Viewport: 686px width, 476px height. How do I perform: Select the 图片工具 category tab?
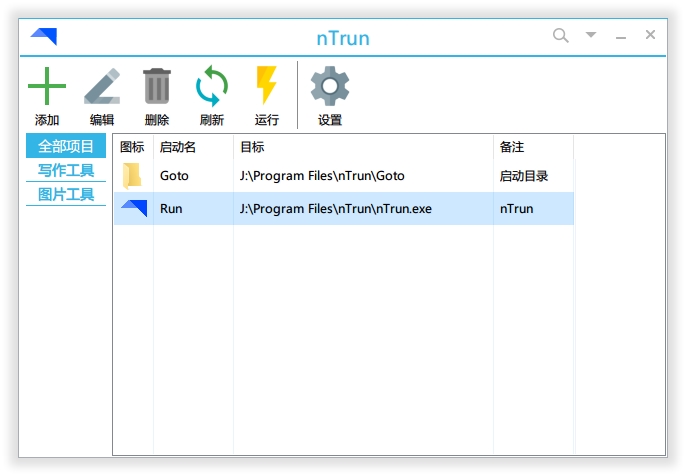[66, 194]
